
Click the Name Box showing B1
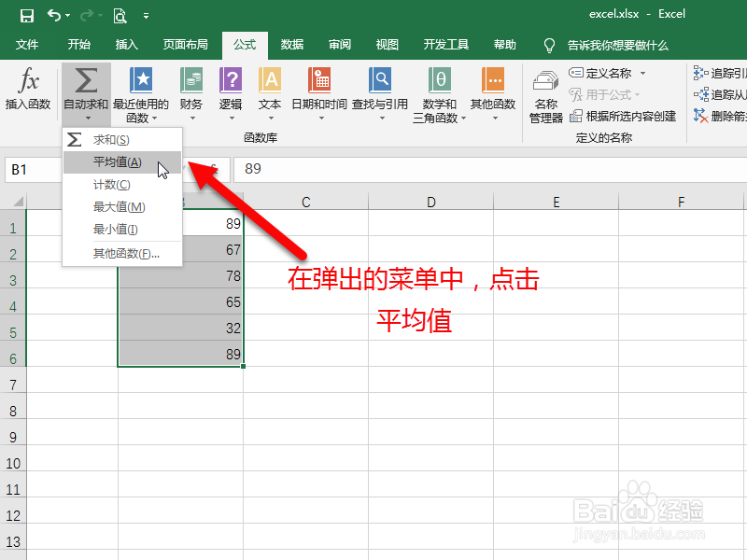click(x=35, y=170)
